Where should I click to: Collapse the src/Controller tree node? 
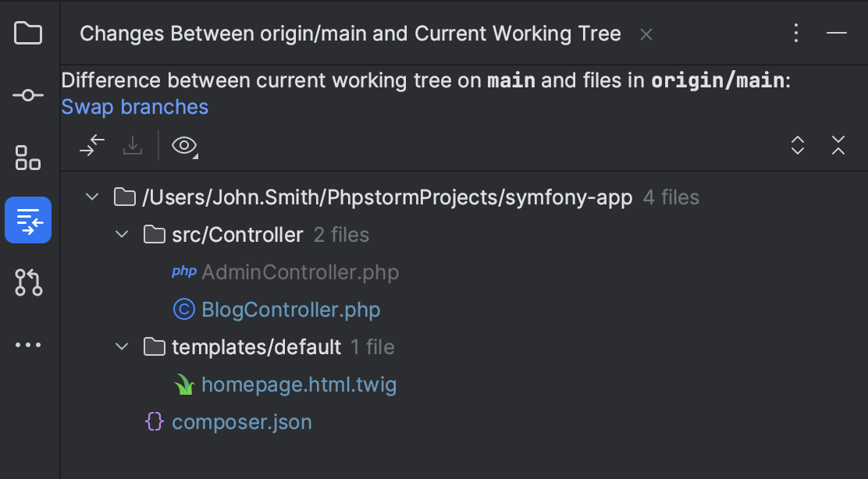(x=122, y=233)
